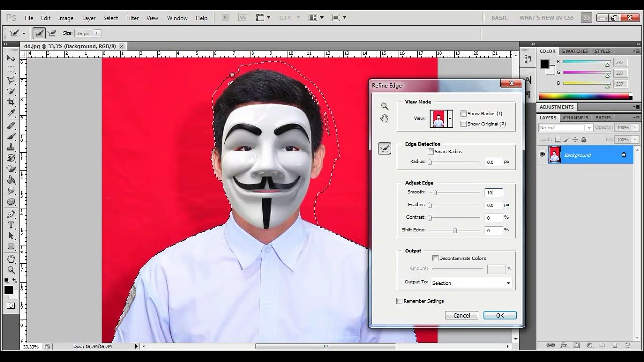Select the Pen tool
644x362 pixels.
[x=11, y=214]
